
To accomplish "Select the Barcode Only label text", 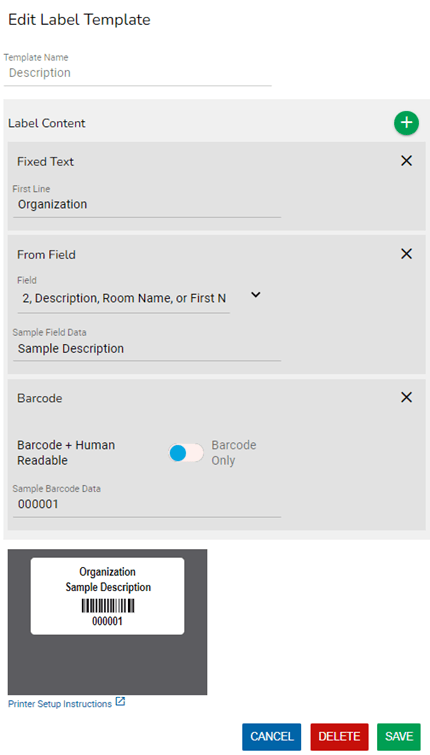I will click(x=234, y=453).
